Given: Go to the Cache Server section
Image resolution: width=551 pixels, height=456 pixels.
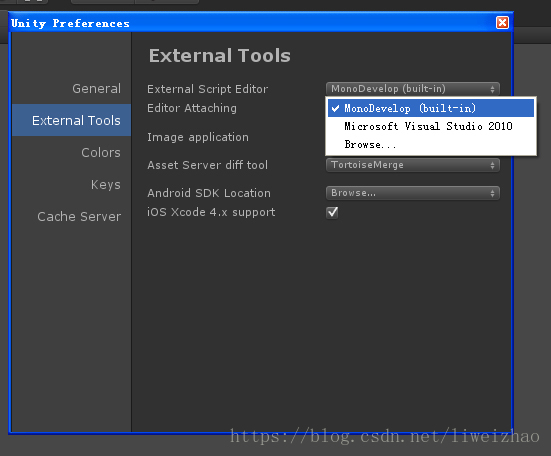Looking at the screenshot, I should [79, 216].
